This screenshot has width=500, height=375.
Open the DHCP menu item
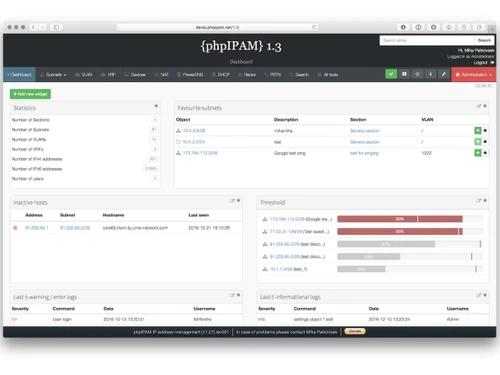(x=221, y=75)
